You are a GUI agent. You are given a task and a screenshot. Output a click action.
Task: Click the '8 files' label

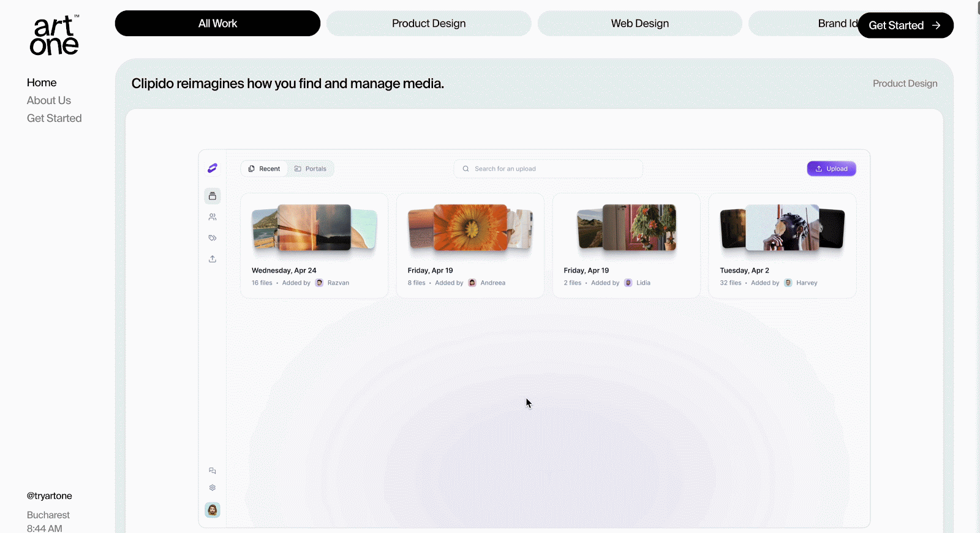pos(417,283)
